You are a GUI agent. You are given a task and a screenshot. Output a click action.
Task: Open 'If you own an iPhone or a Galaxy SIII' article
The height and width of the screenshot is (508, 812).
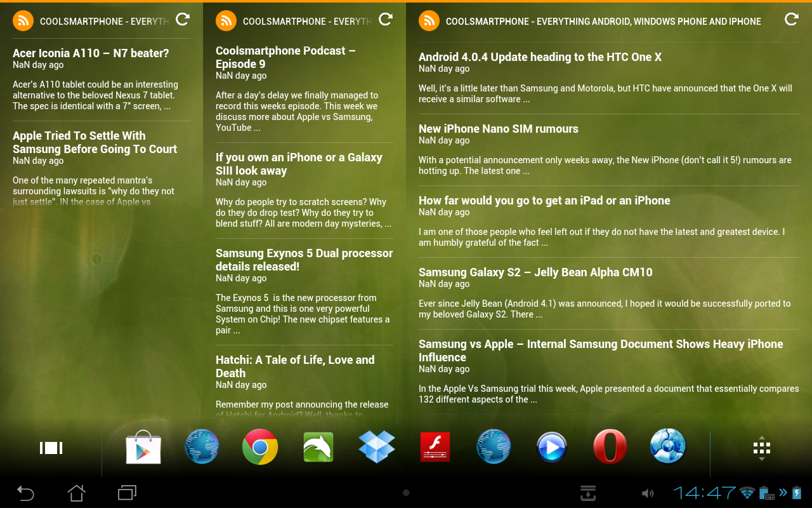(x=299, y=164)
